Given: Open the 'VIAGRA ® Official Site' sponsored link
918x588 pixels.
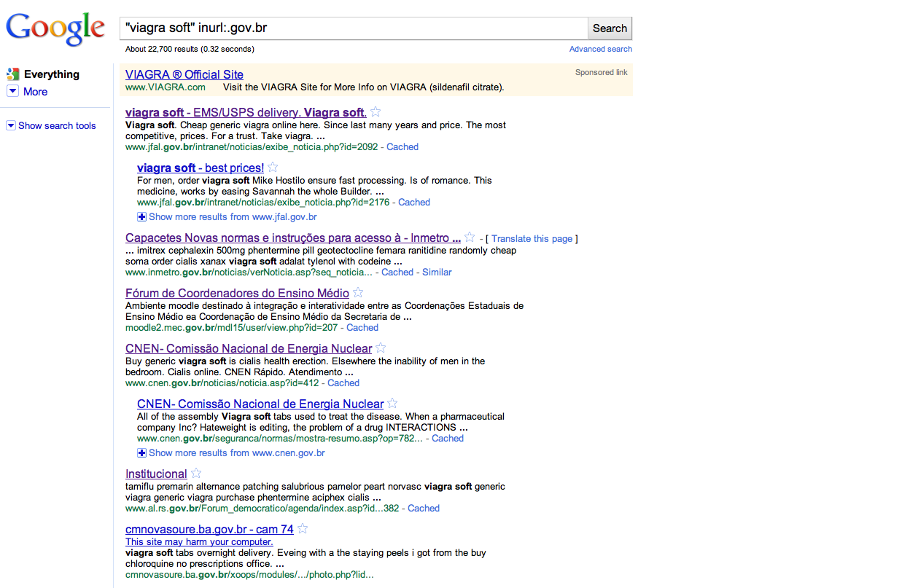Looking at the screenshot, I should click(x=184, y=74).
